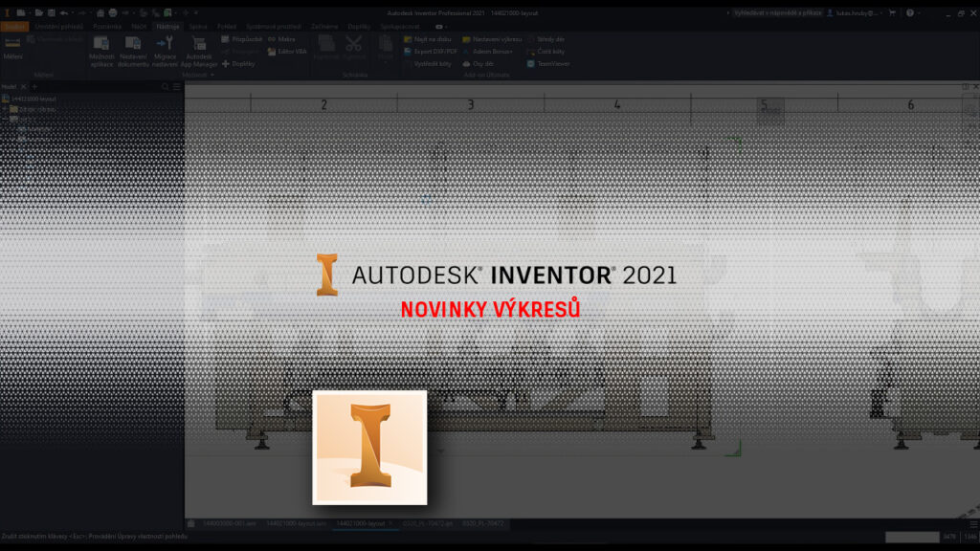Click Středy děr command
Screen dimensions: 980x551
click(546, 39)
